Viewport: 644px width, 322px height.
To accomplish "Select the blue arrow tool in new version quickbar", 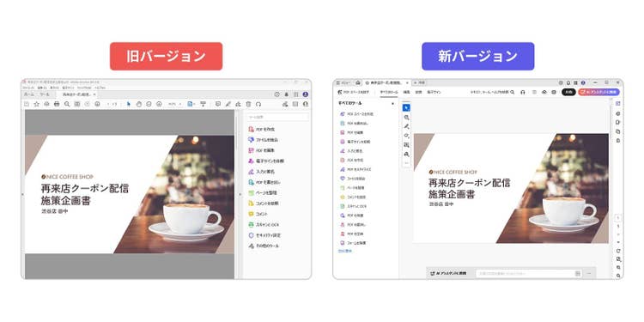I will click(x=406, y=107).
